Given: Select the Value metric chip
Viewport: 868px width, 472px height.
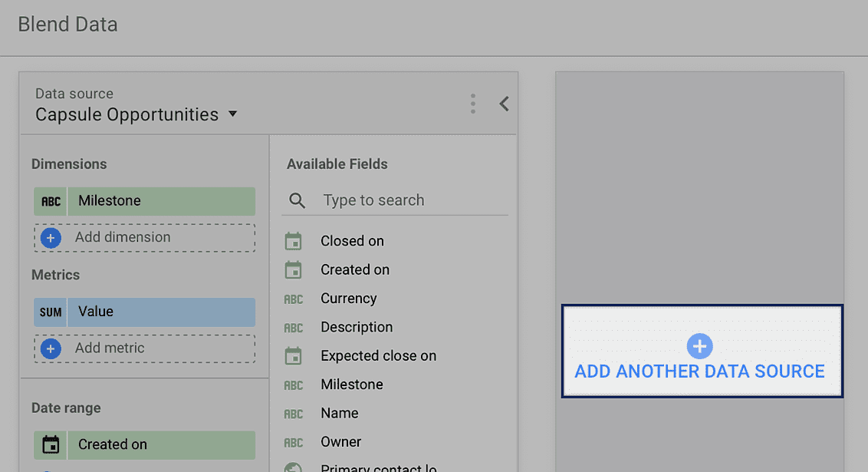Looking at the screenshot, I should pos(144,312).
